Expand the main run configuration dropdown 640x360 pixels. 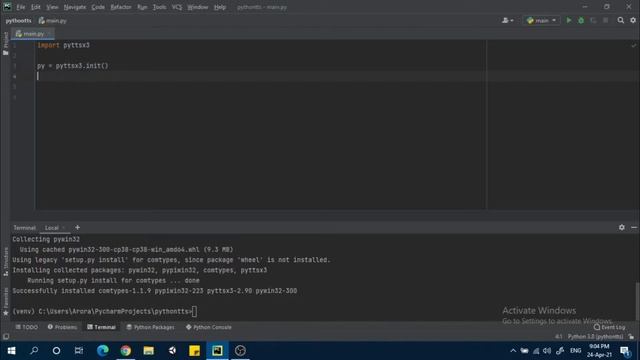click(x=541, y=20)
